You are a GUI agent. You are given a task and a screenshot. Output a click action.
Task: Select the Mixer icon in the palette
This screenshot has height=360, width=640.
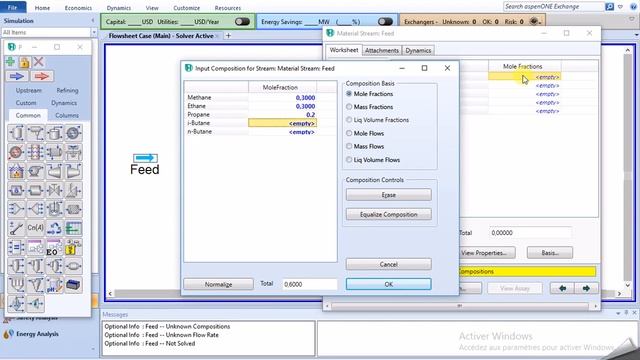coord(16,209)
